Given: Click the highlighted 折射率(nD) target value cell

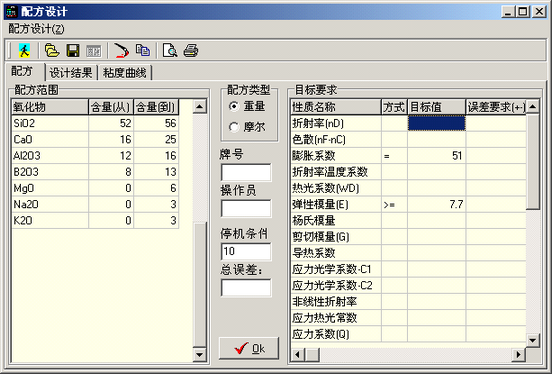Looking at the screenshot, I should coord(437,123).
